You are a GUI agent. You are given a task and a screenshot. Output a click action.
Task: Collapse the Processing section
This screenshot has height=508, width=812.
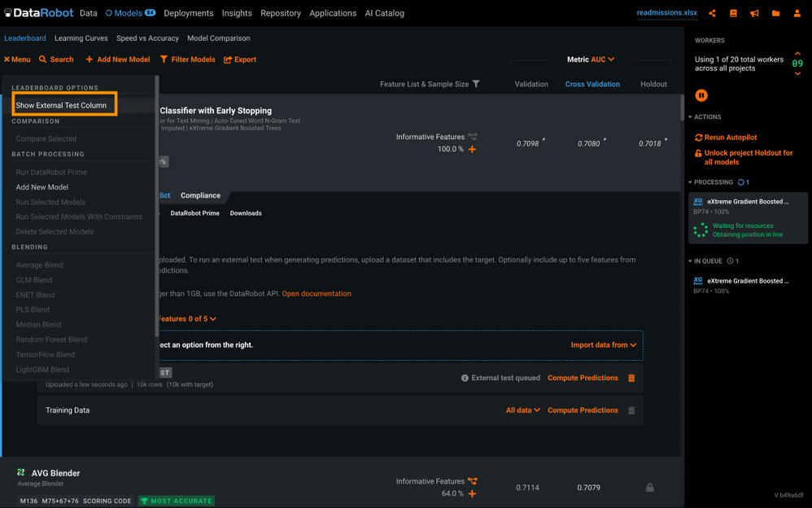[x=710, y=182]
